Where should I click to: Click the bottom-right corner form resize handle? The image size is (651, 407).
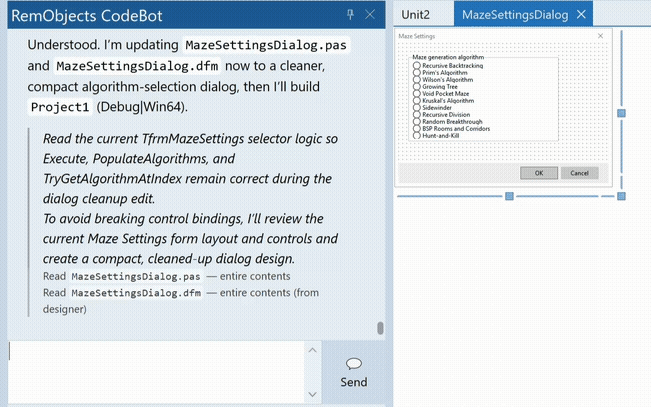click(621, 196)
